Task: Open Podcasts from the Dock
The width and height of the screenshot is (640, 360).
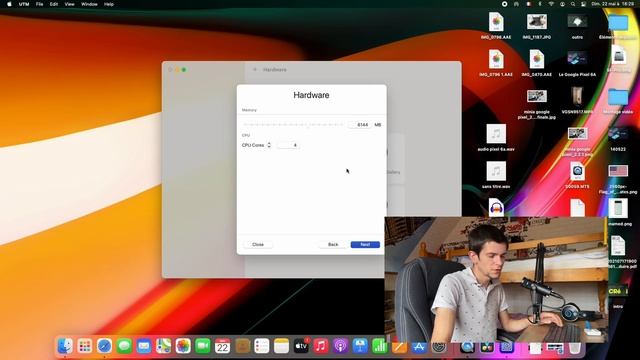Action: 340,346
